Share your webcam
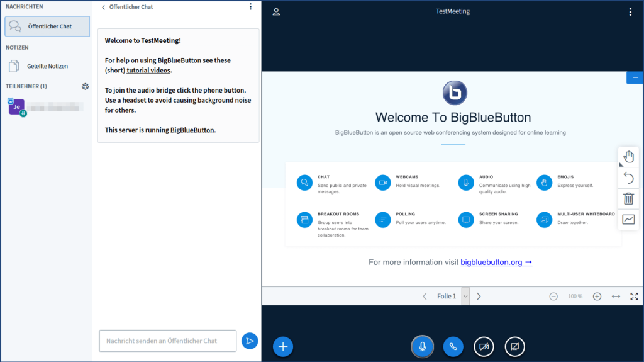 coord(484,346)
